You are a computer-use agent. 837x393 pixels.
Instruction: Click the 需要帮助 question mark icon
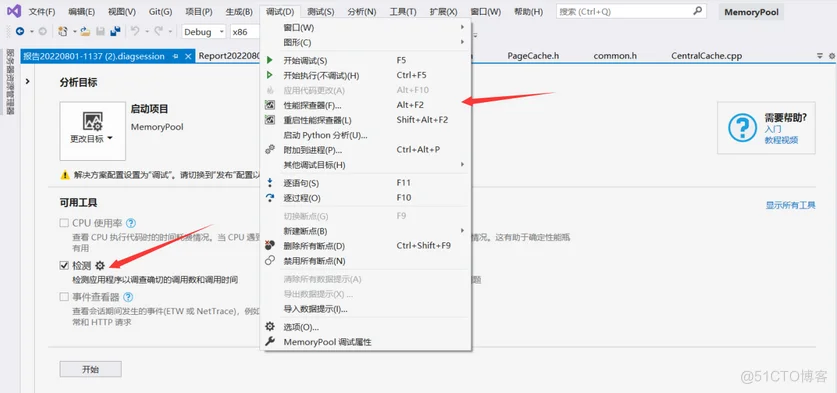click(x=743, y=128)
